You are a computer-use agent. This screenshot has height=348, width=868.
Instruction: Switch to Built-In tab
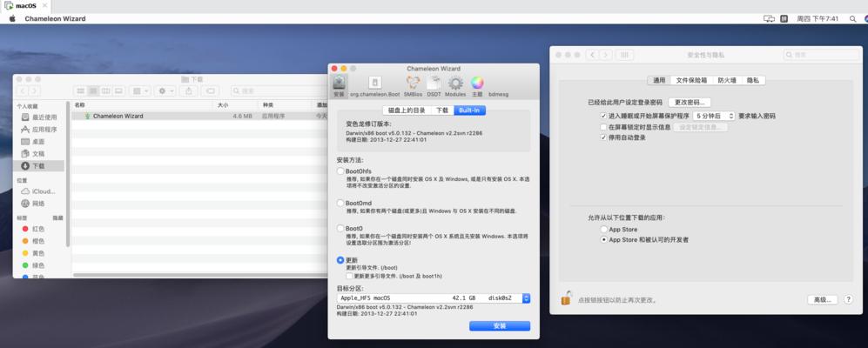click(470, 110)
